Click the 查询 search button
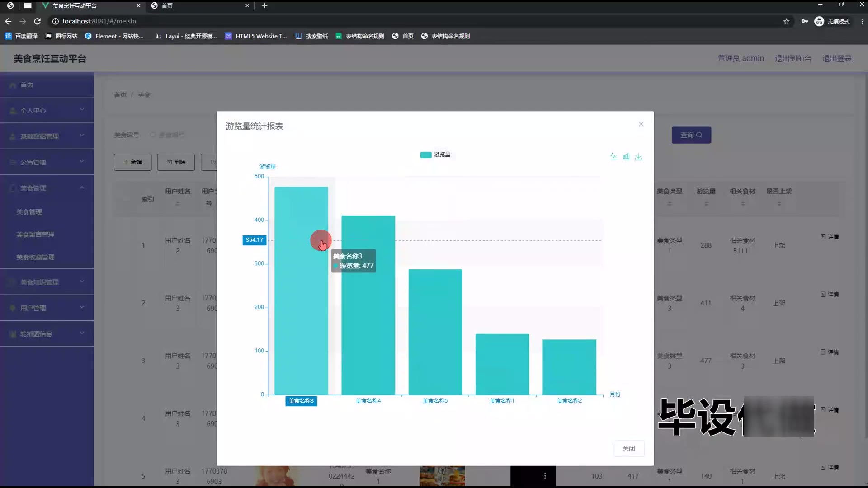Screen dimensions: 868x488 tap(691, 135)
